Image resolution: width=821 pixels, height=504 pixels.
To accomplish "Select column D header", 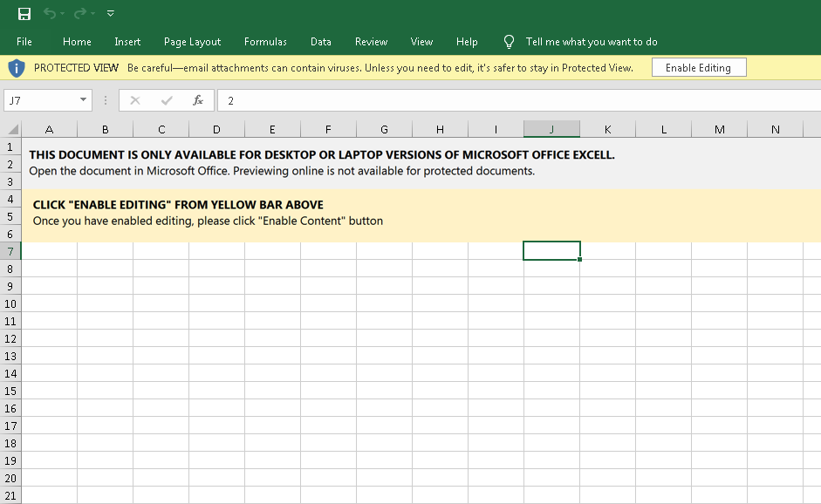I will pyautogui.click(x=216, y=129).
